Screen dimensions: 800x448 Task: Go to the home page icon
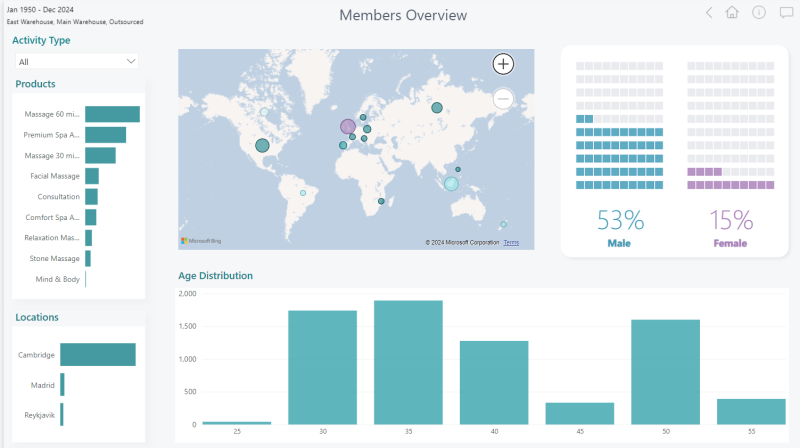point(732,12)
